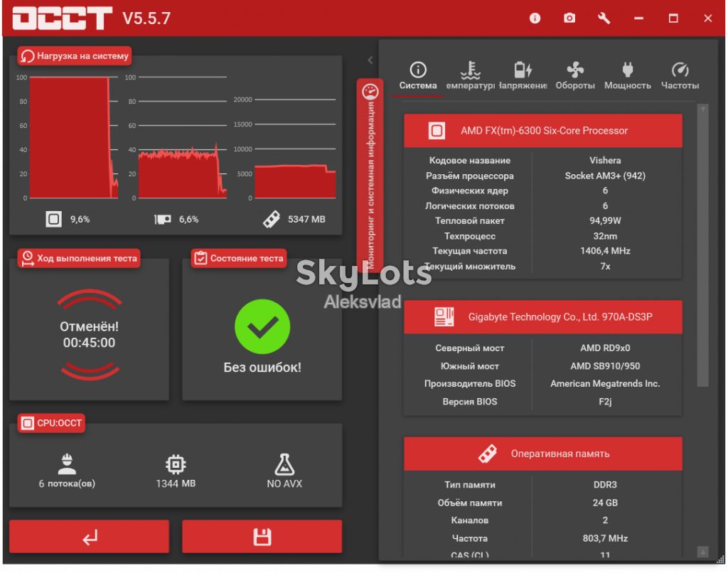Screen dimensions: 728x573
Task: Click the 00:45:00 elapsed time text
Action: [89, 343]
